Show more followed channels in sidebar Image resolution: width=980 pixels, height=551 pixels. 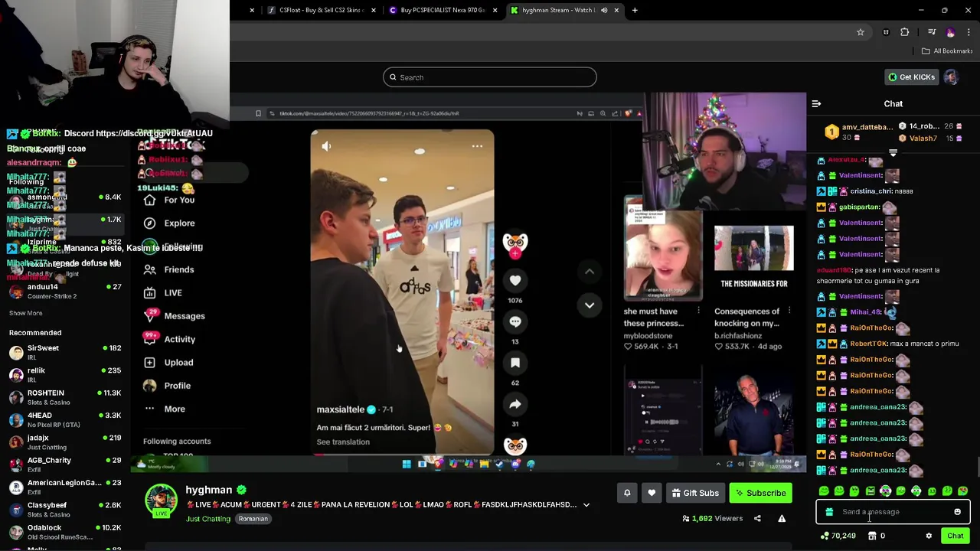coord(25,313)
